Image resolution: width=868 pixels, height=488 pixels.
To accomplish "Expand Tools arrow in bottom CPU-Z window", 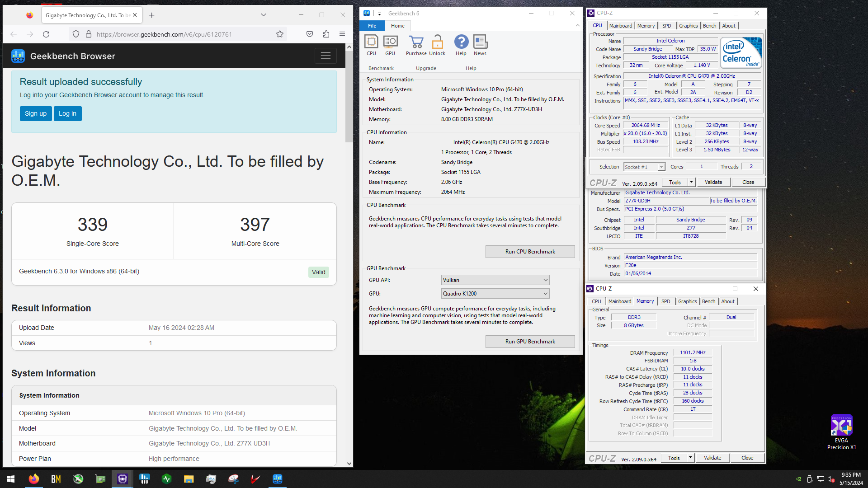I will [690, 458].
